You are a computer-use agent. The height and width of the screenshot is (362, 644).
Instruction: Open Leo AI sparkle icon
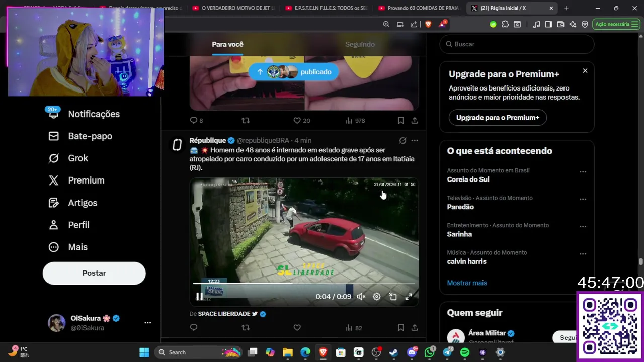click(573, 24)
